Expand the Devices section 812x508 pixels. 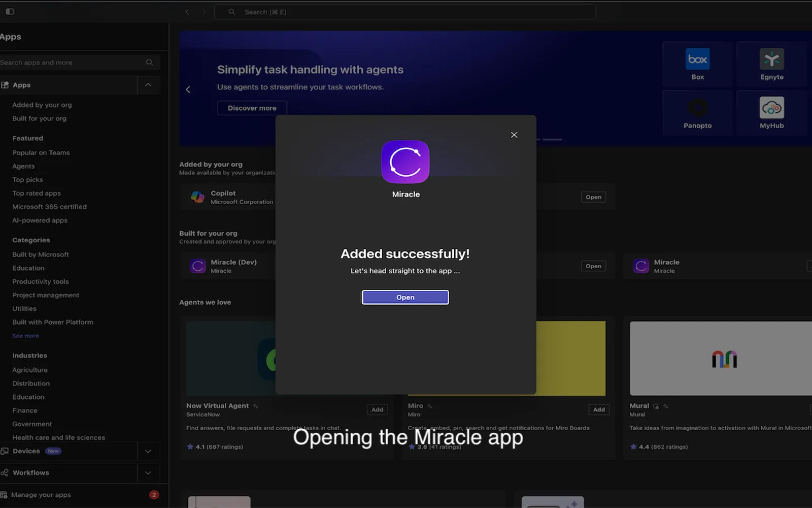(148, 451)
